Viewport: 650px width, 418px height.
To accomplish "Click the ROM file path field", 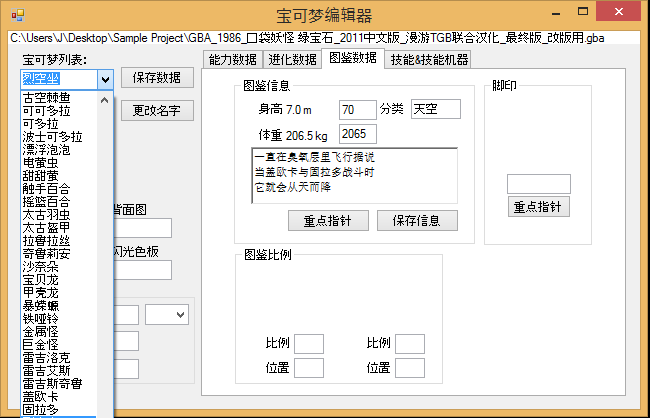I will tap(325, 38).
